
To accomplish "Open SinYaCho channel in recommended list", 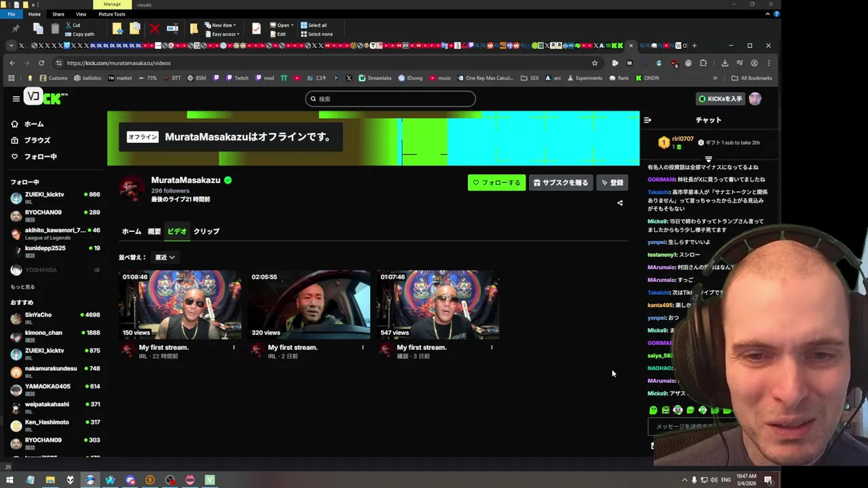I will (x=56, y=318).
